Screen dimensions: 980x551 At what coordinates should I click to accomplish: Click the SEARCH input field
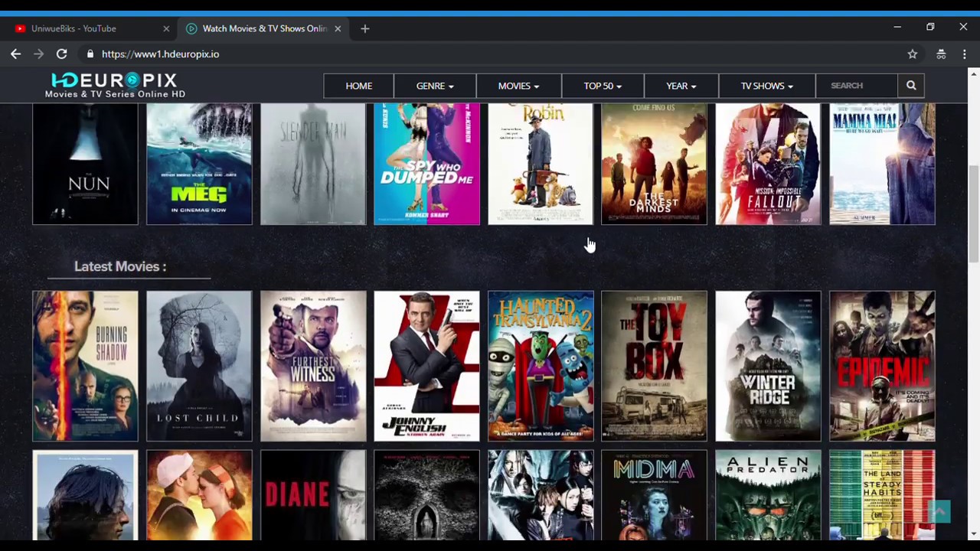click(856, 86)
